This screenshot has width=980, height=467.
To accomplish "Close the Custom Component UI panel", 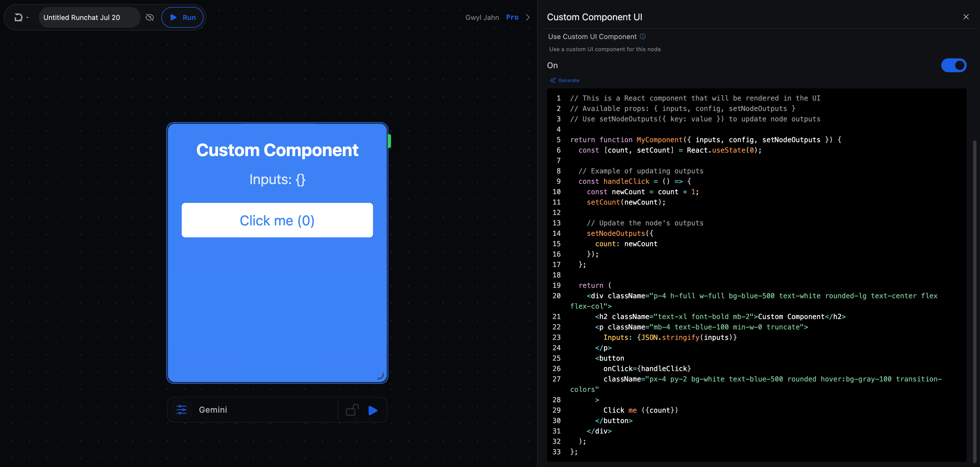I will 966,17.
